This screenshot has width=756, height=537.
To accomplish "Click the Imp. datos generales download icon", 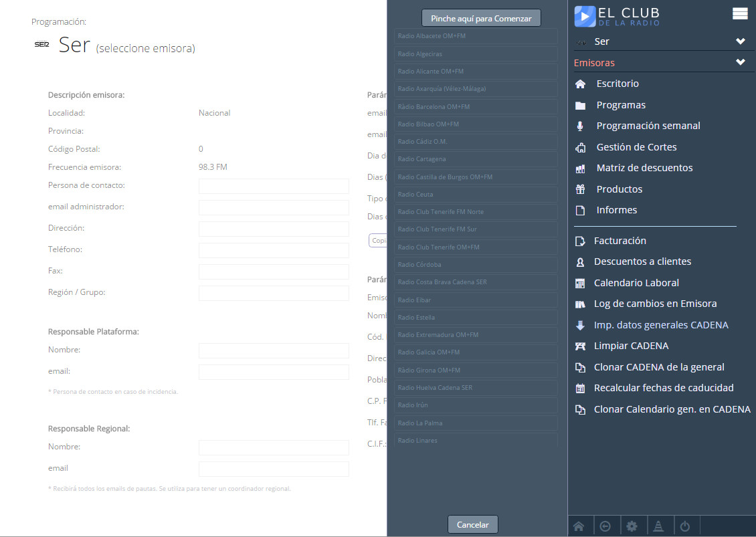I will (x=580, y=325).
